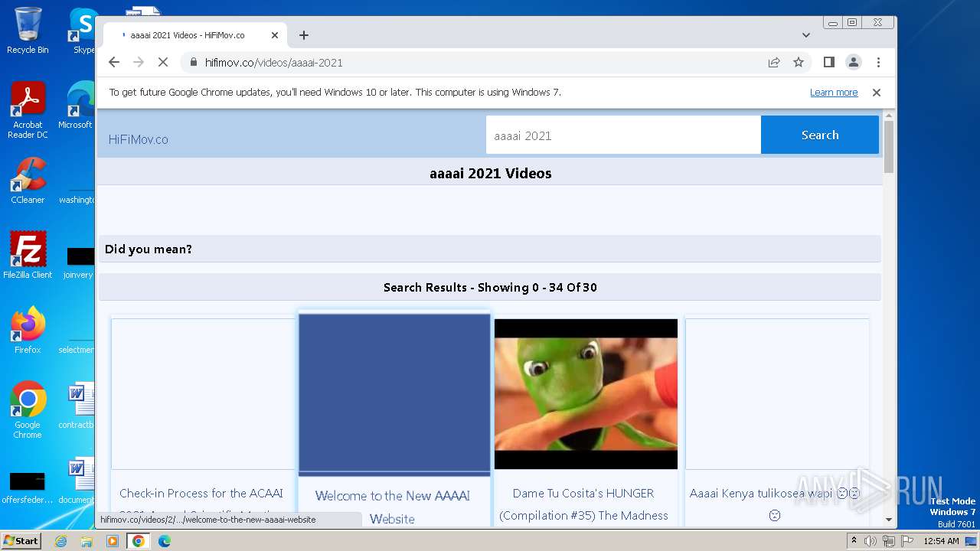Open the Windows Start menu
Viewport: 980px width, 551px height.
[x=21, y=541]
